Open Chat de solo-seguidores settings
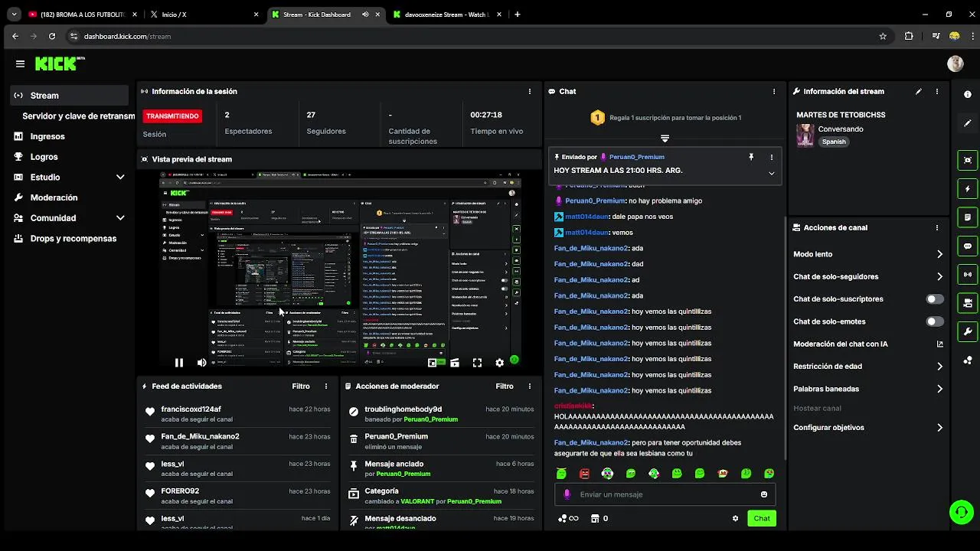 868,276
